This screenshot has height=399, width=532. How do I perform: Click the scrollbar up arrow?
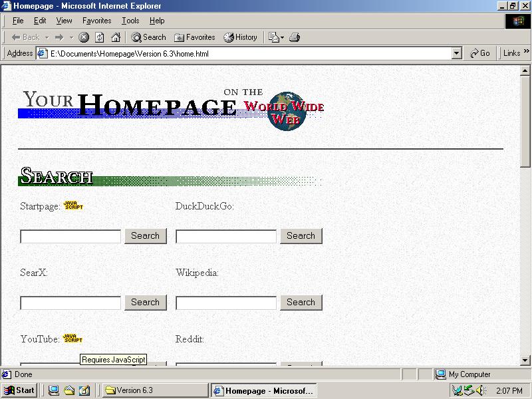click(x=525, y=70)
